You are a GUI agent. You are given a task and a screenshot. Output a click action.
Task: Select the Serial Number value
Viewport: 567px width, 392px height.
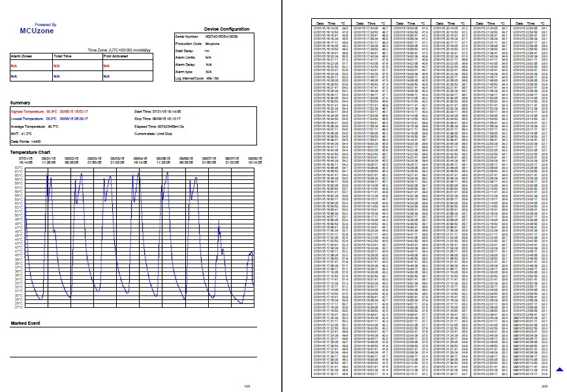pyautogui.click(x=221, y=37)
